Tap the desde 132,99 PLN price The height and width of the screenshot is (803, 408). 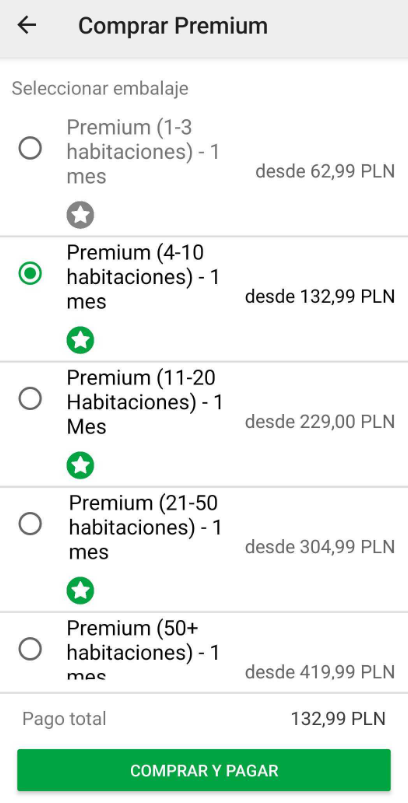[320, 297]
